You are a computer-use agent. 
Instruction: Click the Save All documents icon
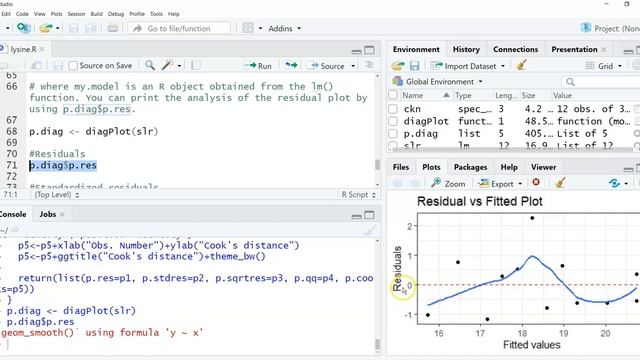coord(91,28)
